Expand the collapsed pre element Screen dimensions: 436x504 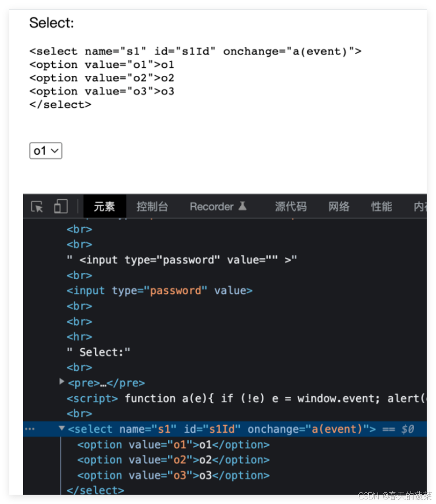point(62,382)
